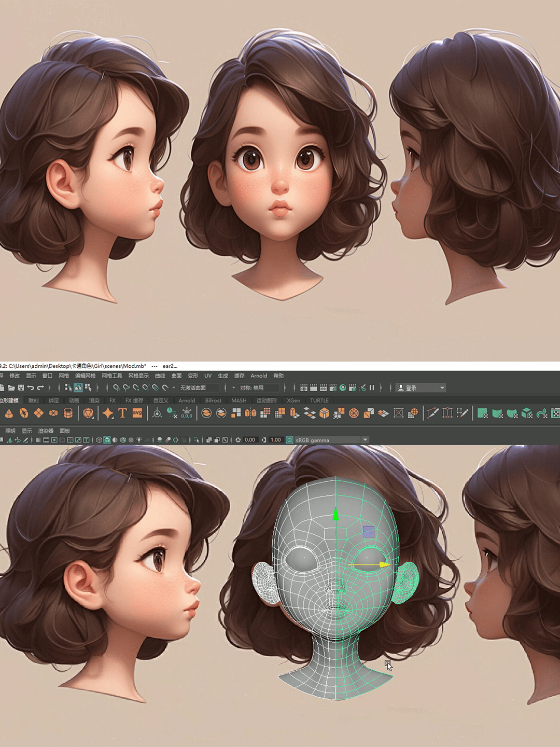Screen dimensions: 560x747
Task: Open the 渲染器 panel menu
Action: 46,431
